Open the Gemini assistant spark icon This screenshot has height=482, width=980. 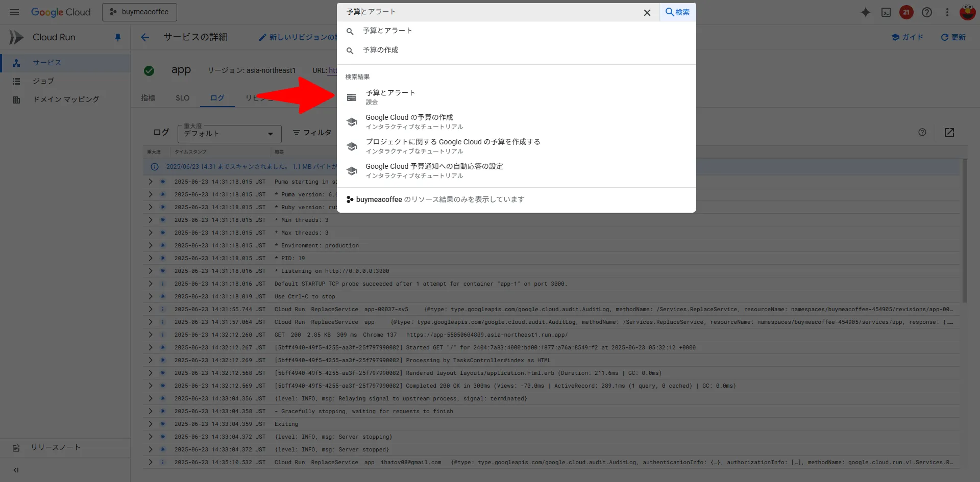pos(865,12)
